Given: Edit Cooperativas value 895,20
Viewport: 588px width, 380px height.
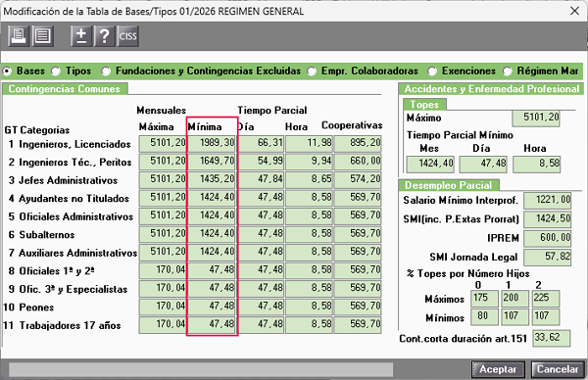Looking at the screenshot, I should click(x=358, y=144).
